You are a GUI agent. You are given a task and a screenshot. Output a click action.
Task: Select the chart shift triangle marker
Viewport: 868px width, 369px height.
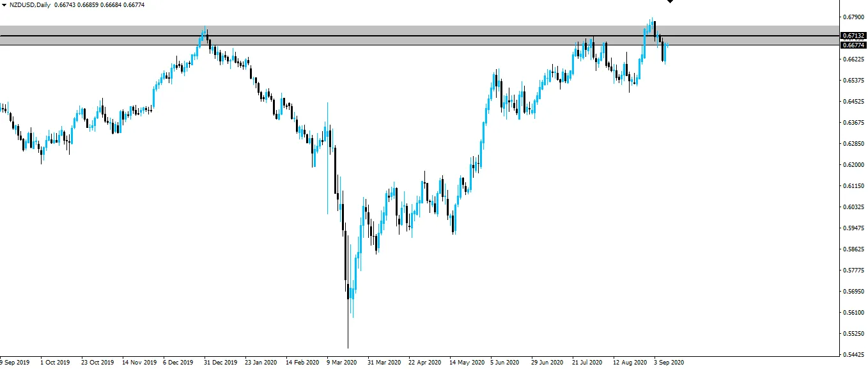coord(670,2)
